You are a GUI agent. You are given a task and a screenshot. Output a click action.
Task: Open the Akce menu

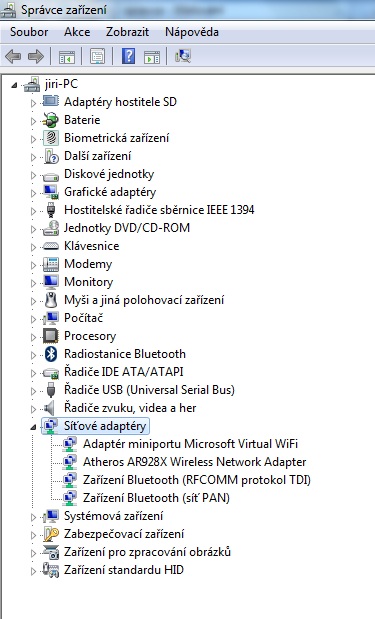77,32
